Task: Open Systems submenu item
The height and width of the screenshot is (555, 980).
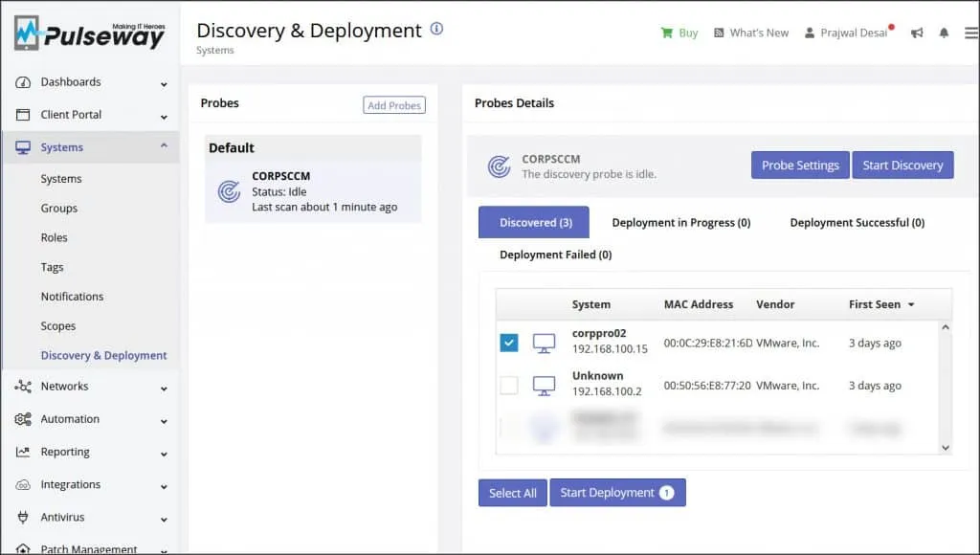Action: click(x=61, y=179)
